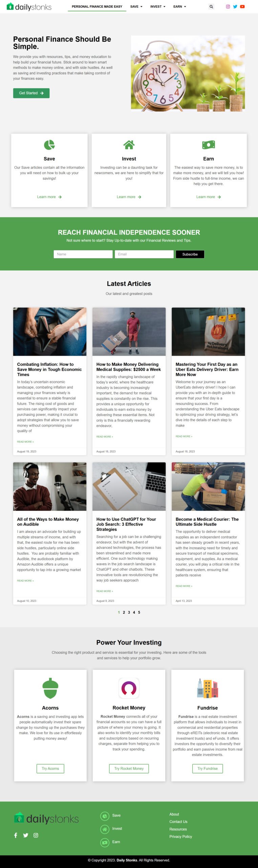Click the footer Twitter icon

(x=26, y=835)
